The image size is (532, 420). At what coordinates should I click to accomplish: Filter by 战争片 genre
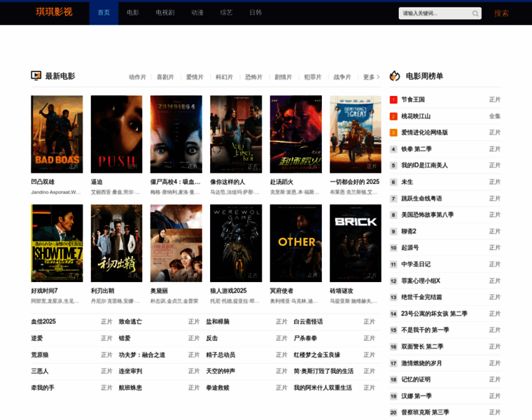pos(342,77)
